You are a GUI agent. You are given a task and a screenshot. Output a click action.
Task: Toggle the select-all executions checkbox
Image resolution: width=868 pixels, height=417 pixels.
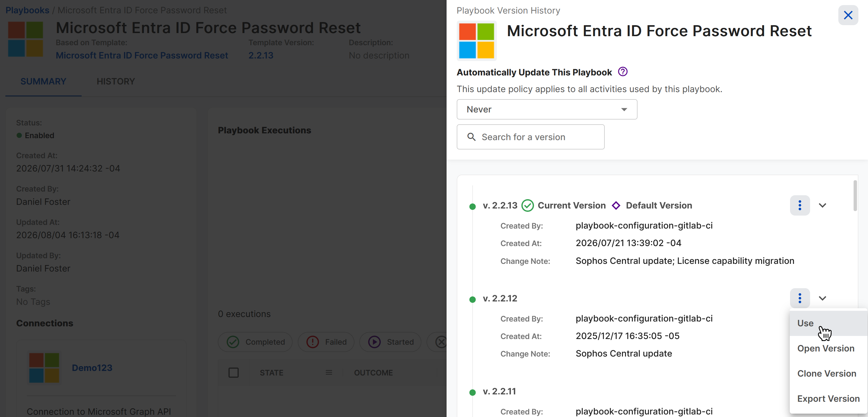click(234, 372)
